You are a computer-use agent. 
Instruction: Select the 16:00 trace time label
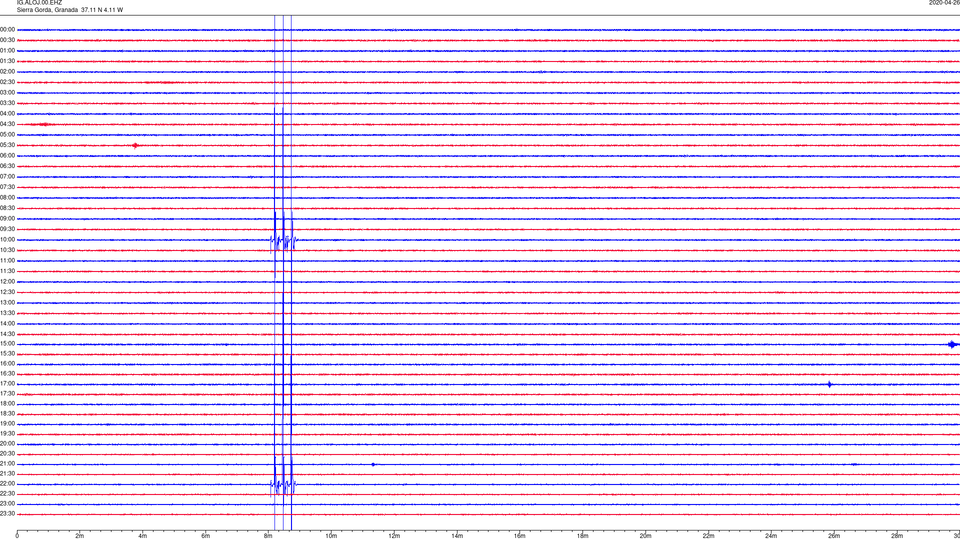click(7, 364)
